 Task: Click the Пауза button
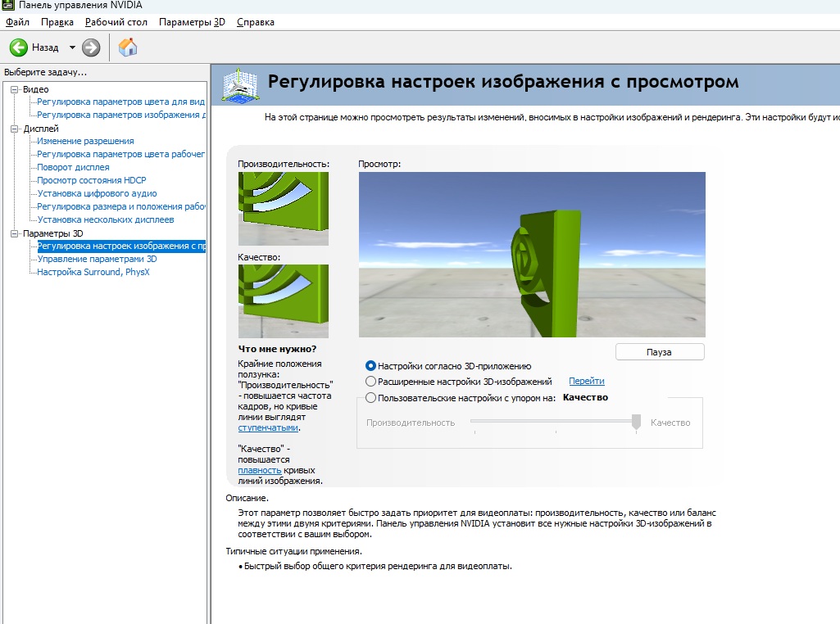[660, 352]
